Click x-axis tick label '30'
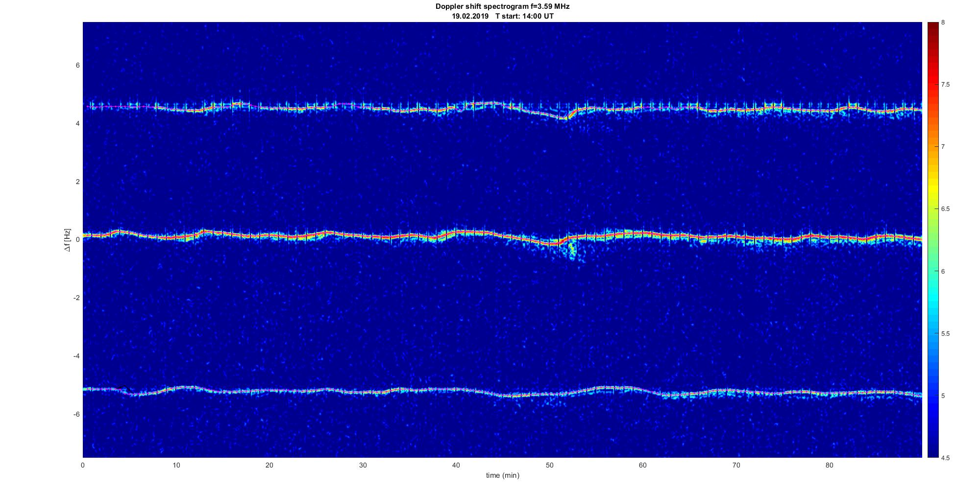The height and width of the screenshot is (491, 980). coord(363,465)
